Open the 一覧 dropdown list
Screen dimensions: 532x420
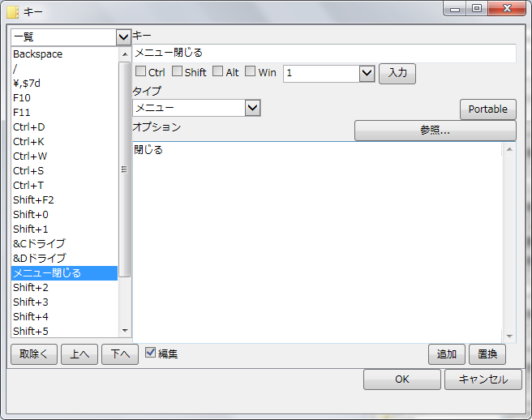coord(123,37)
